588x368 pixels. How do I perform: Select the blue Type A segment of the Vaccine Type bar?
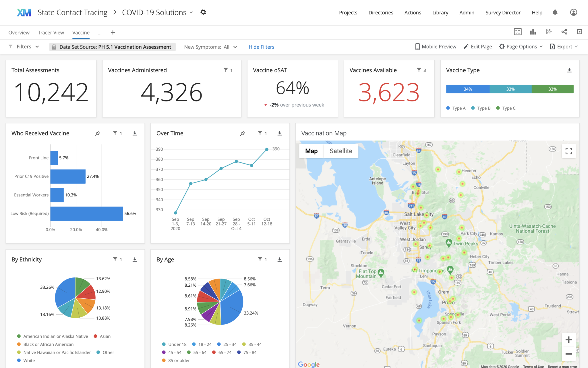467,89
